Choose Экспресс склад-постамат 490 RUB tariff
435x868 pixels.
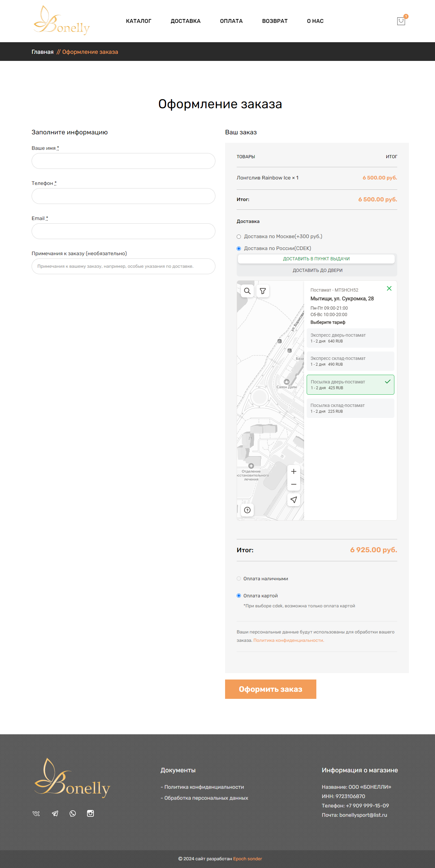tap(350, 361)
